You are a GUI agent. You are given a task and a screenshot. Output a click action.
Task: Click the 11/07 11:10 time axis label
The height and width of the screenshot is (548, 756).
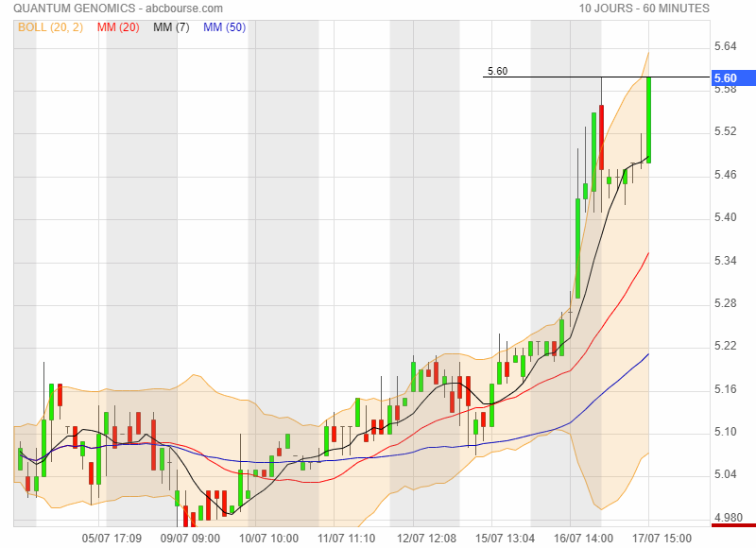[x=347, y=539]
